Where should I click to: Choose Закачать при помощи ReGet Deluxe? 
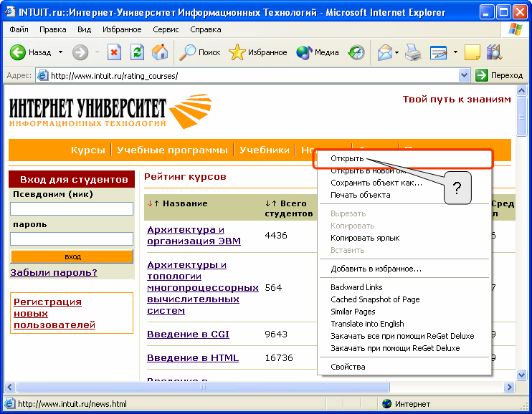tap(404, 348)
